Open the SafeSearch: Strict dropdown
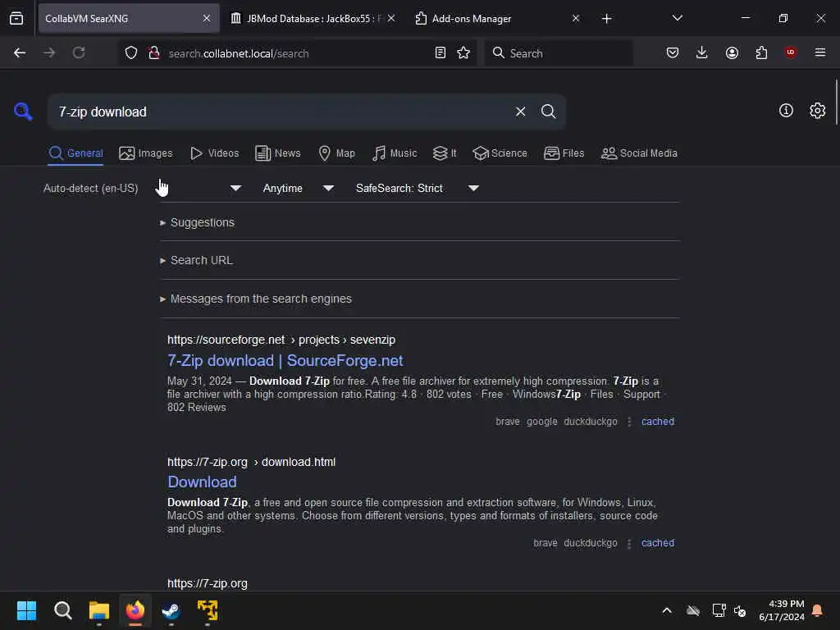 point(418,188)
